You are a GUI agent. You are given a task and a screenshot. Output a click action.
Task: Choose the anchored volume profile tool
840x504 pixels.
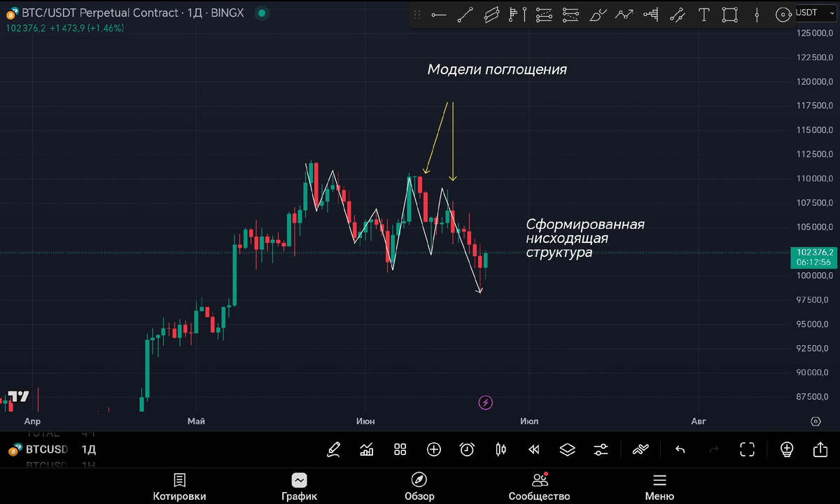(651, 15)
